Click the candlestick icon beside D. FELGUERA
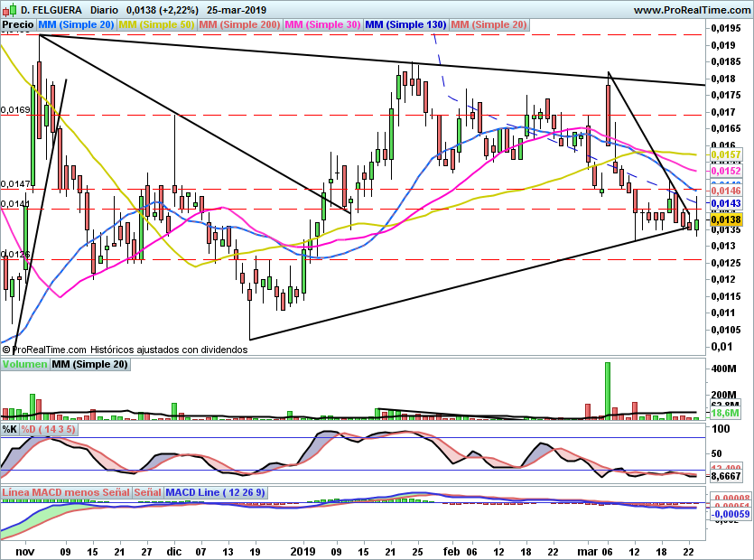The width and height of the screenshot is (754, 560). click(x=10, y=9)
